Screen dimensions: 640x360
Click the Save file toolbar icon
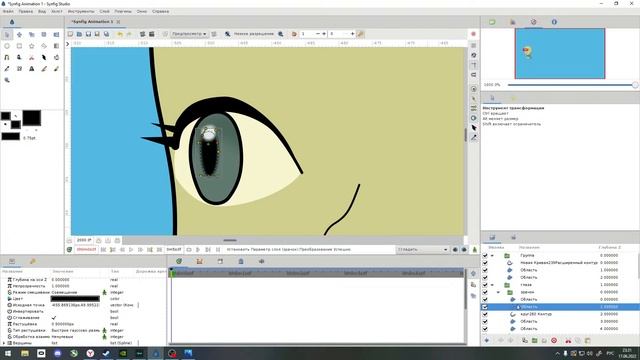[88, 34]
